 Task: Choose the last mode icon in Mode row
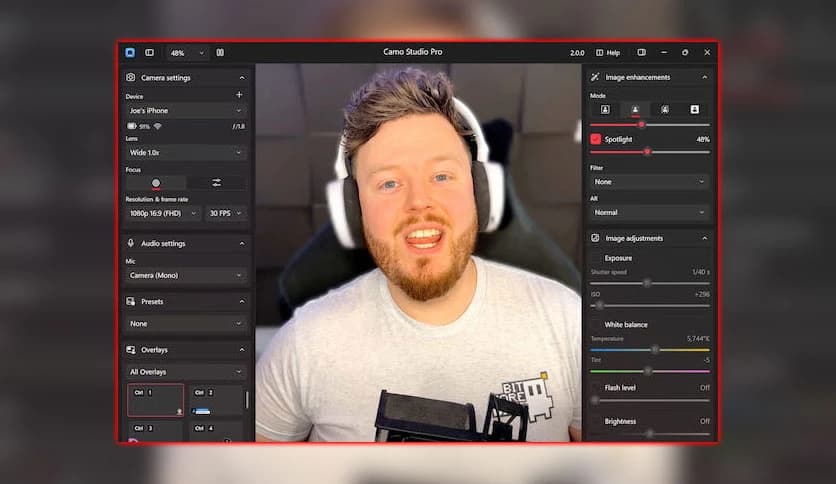pyautogui.click(x=694, y=109)
